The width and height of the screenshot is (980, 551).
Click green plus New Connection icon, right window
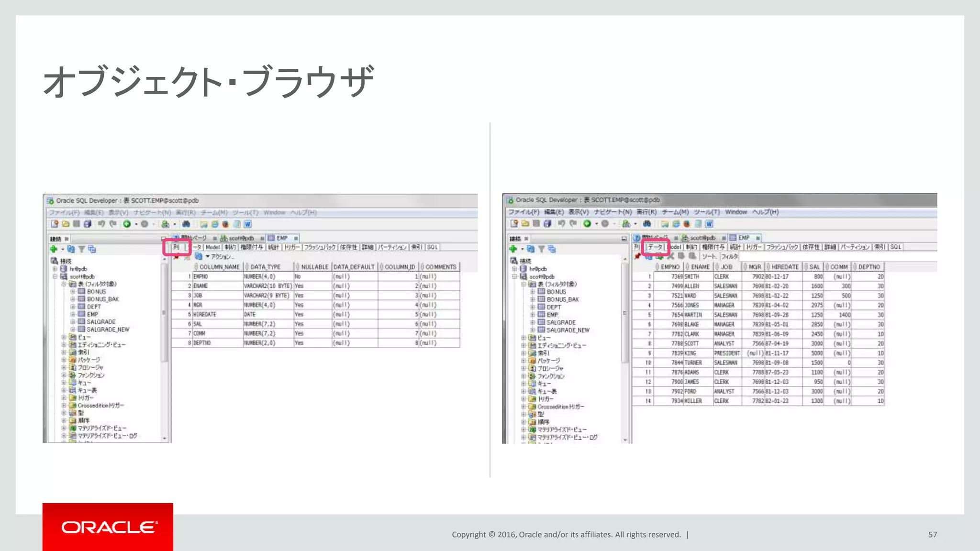513,249
